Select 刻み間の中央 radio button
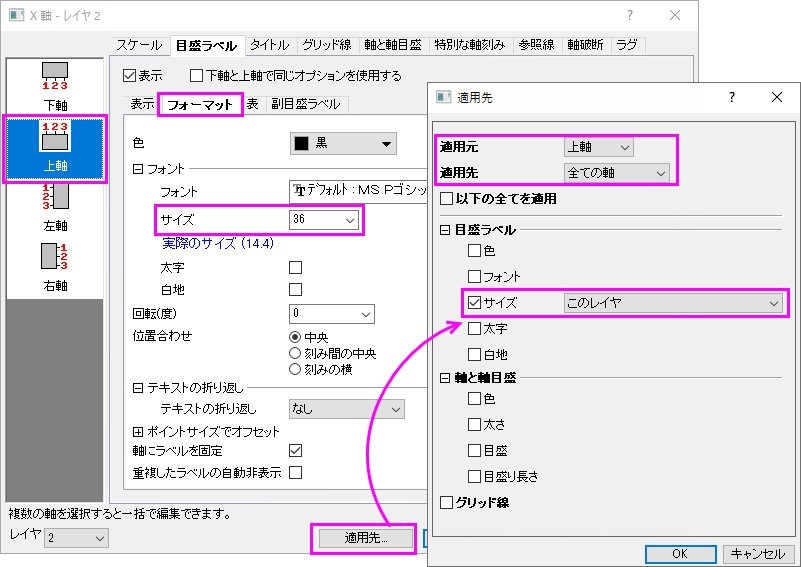The height and width of the screenshot is (567, 801). [x=295, y=353]
